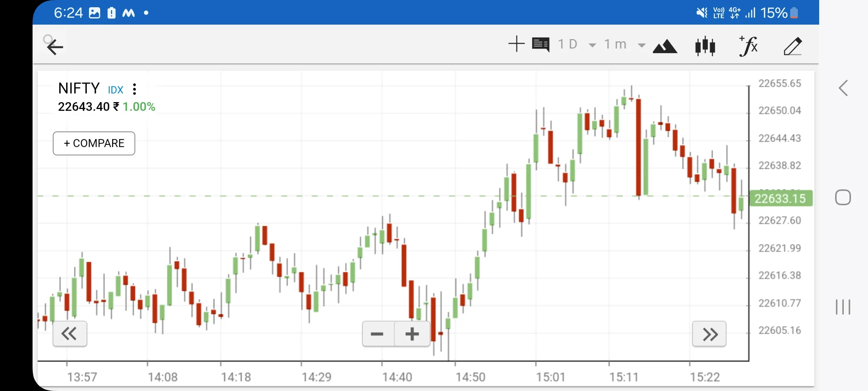This screenshot has height=391, width=868.
Task: Tap the 22621.99 price axis label
Action: click(x=780, y=248)
